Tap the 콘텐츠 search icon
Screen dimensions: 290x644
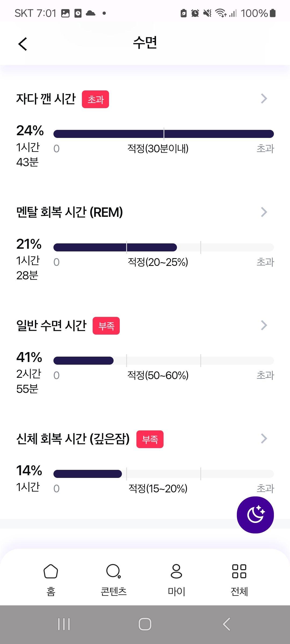(x=113, y=571)
